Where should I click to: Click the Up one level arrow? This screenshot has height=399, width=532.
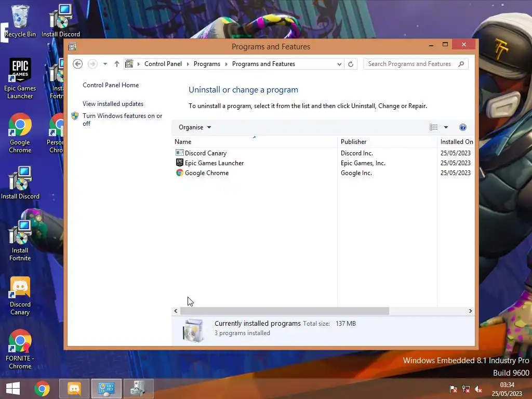pyautogui.click(x=117, y=64)
